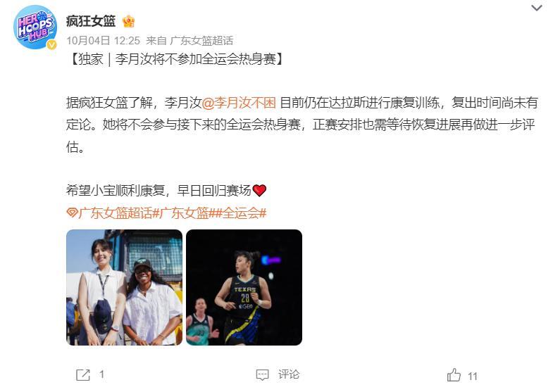Click the yellow verified badge on avatar
The height and width of the screenshot is (392, 553).
point(52,44)
